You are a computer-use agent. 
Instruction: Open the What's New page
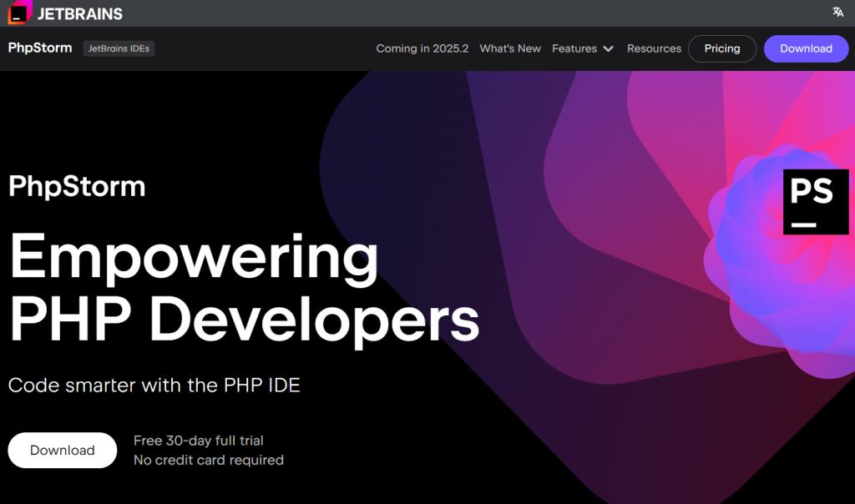[x=510, y=48]
